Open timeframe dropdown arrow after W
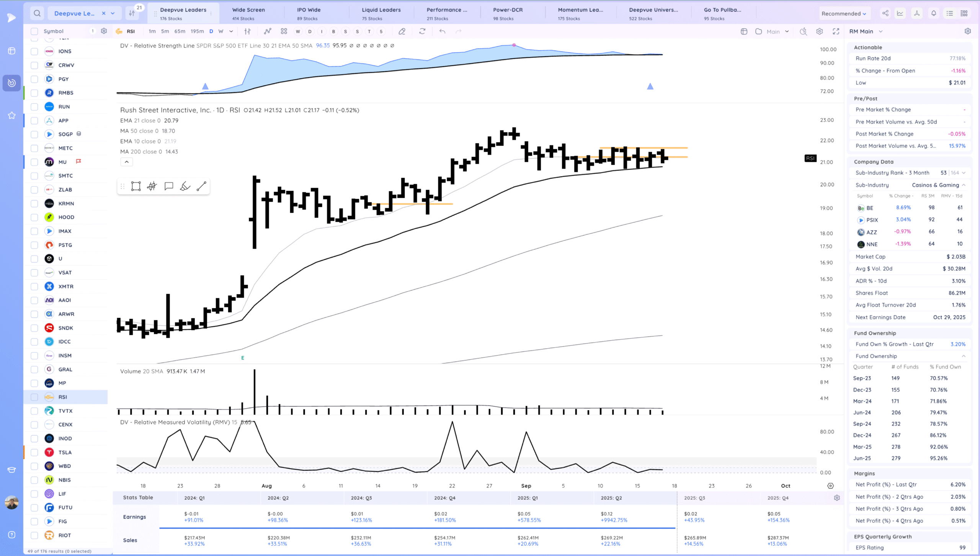Image resolution: width=980 pixels, height=556 pixels. click(x=231, y=31)
